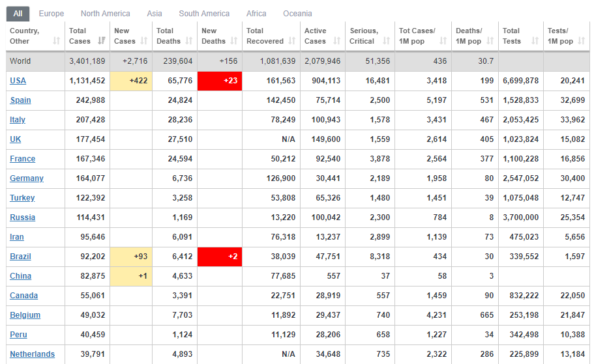Switch to the Europe tab
The image size is (594, 364).
tap(52, 14)
